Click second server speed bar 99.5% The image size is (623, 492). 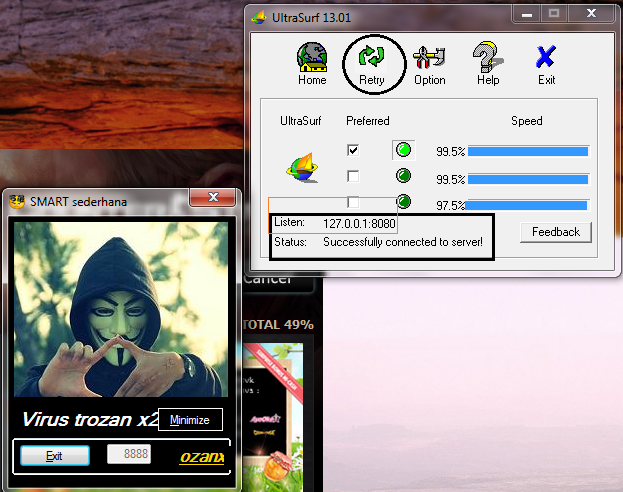tap(528, 179)
